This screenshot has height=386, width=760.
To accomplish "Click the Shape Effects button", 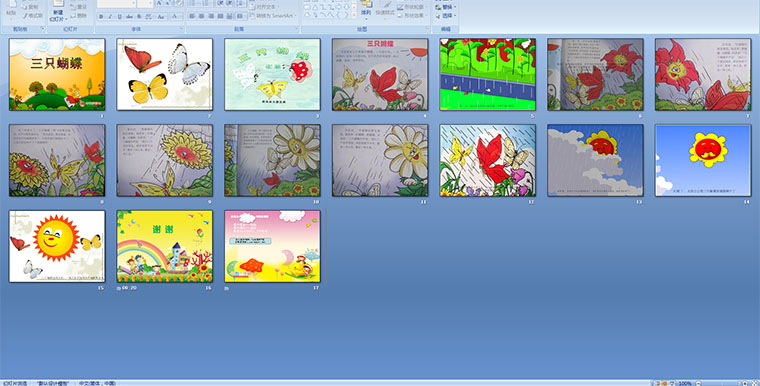I will [412, 16].
